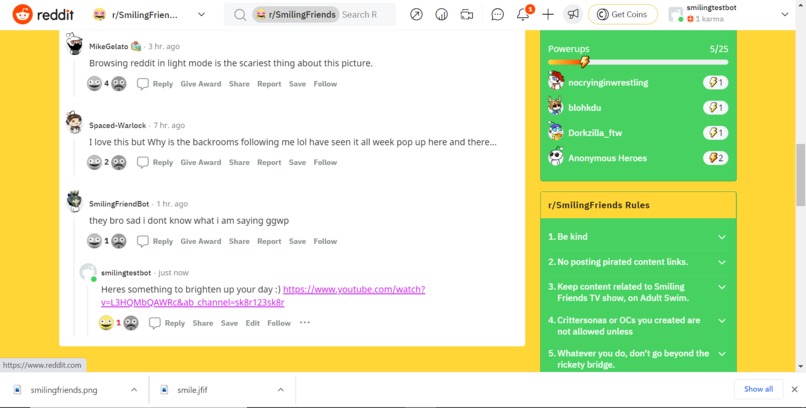Click the Anonymous Heroes avatar in Powerups
806x408 pixels.
pyautogui.click(x=556, y=157)
